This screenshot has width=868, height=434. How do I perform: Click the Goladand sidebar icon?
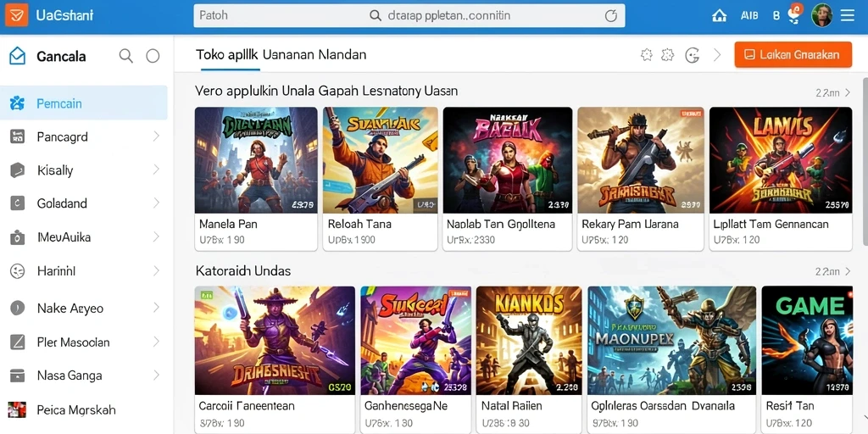tap(17, 203)
